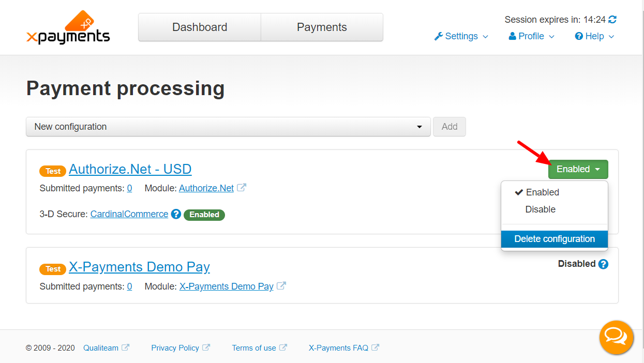Open the Authorize.Net module link

point(206,188)
